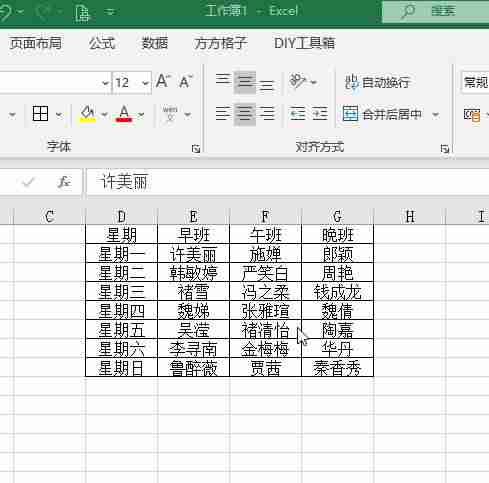Viewport: 489px width, 483px height.
Task: Click the search box in title bar
Action: (x=435, y=12)
